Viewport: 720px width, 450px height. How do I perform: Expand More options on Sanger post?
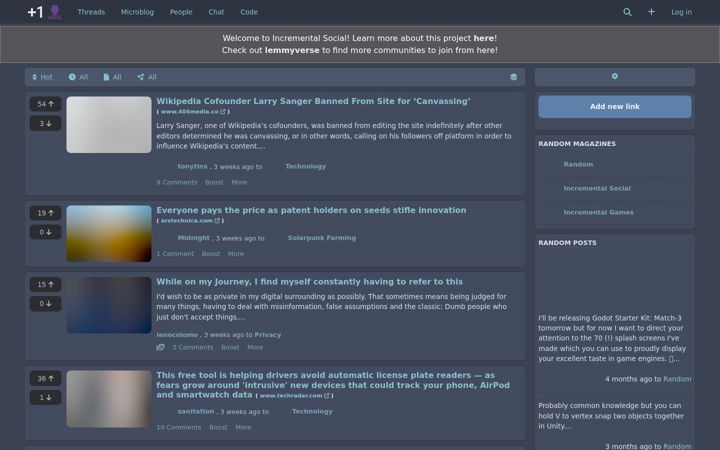click(x=239, y=182)
